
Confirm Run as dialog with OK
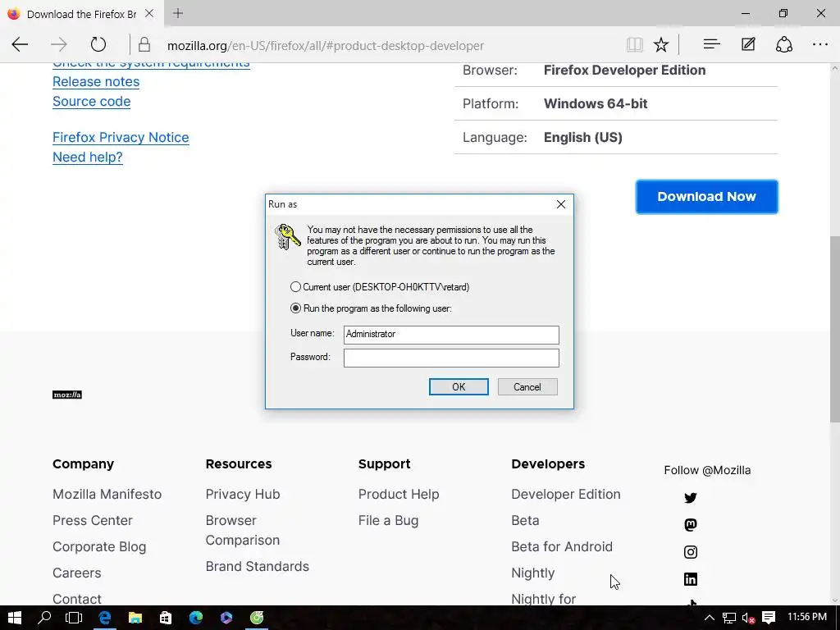pos(459,387)
